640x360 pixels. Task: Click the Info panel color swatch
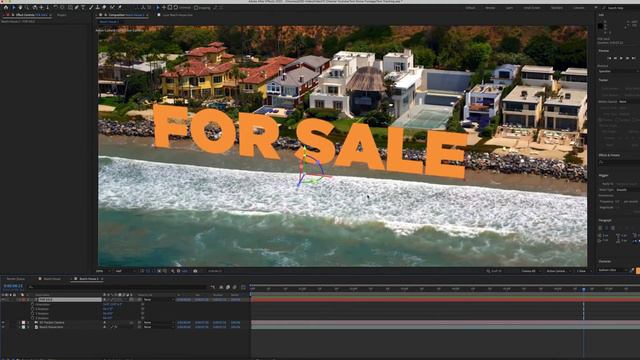coord(600,26)
